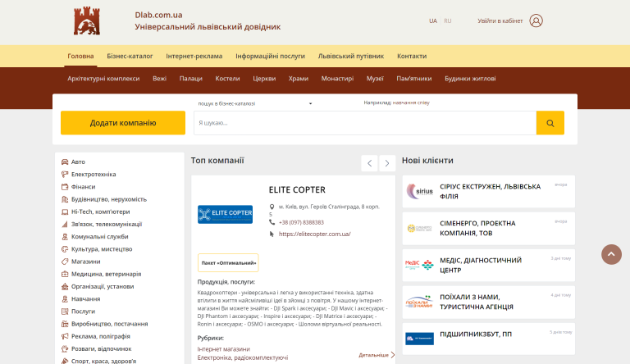Open the Поїхали з нами agency card

(x=489, y=303)
